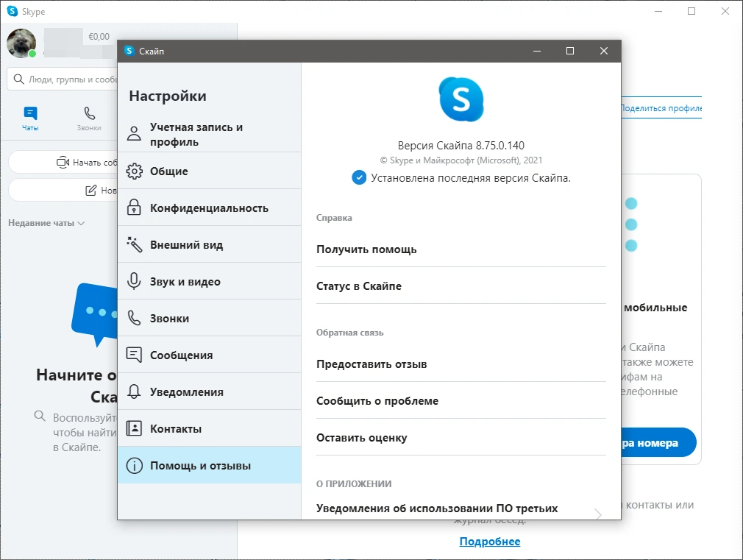Click the search field Люди, группы и сообщения
Screen dimensions: 743x560
coord(63,79)
